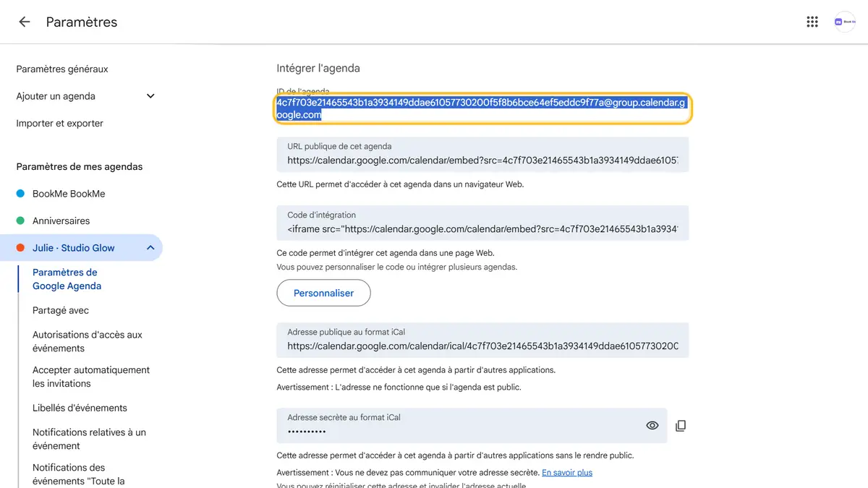Click the Code d'intégration field

tap(482, 223)
